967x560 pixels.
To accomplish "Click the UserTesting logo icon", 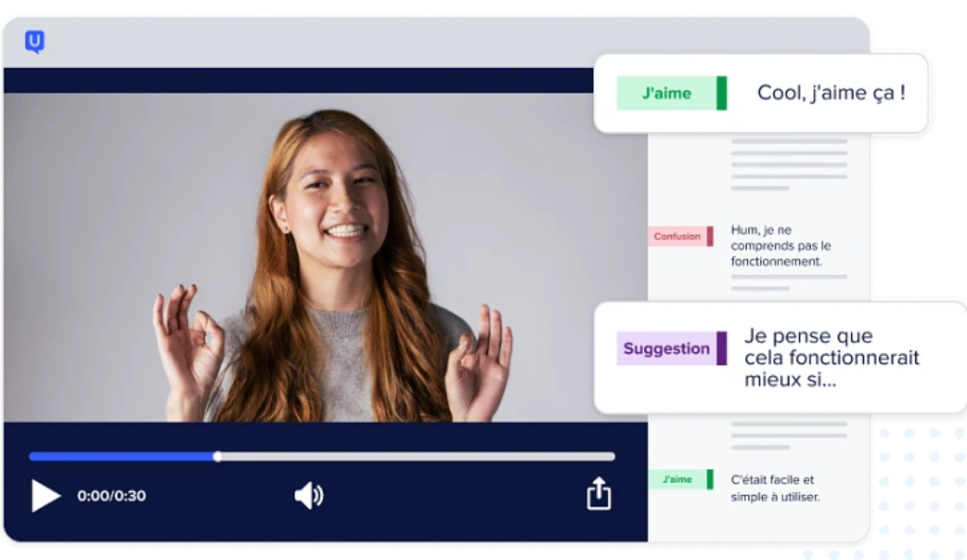I will [34, 42].
